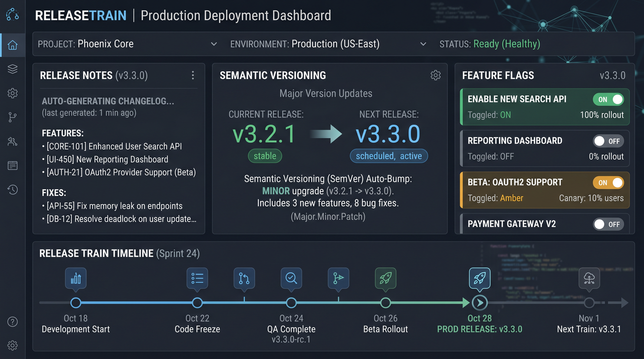Click the branch merge icon before Beta Rollout
The height and width of the screenshot is (359, 644).
pyautogui.click(x=338, y=279)
